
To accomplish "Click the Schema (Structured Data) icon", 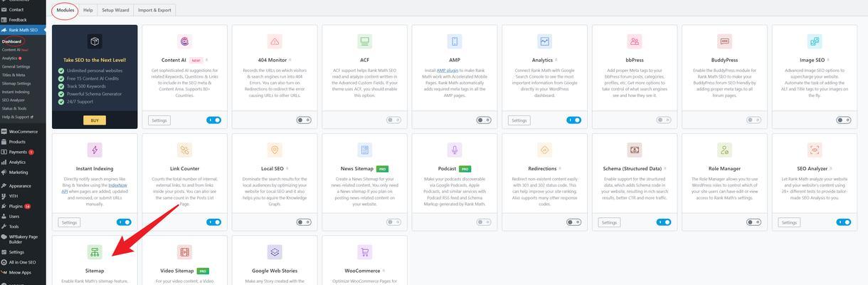I will [x=635, y=150].
